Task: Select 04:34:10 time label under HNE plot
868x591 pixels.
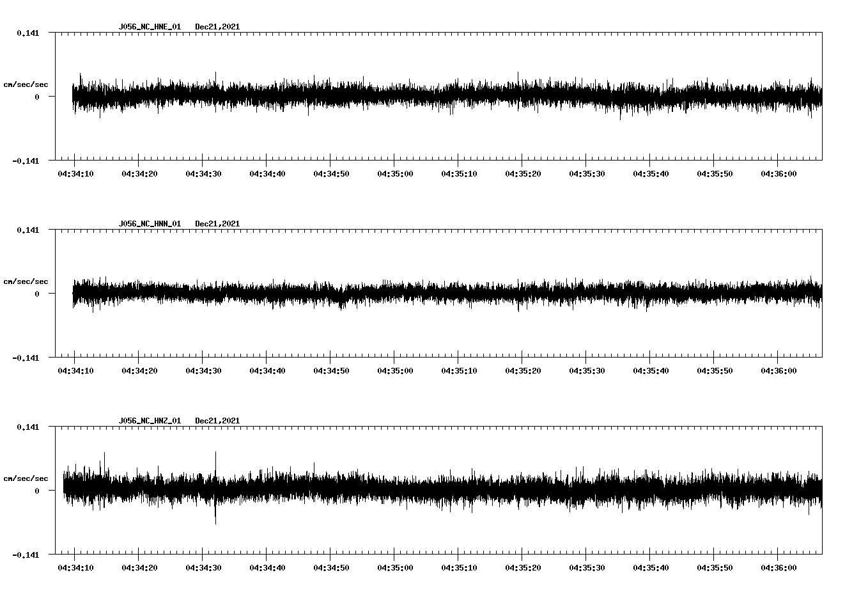Action: (x=75, y=174)
